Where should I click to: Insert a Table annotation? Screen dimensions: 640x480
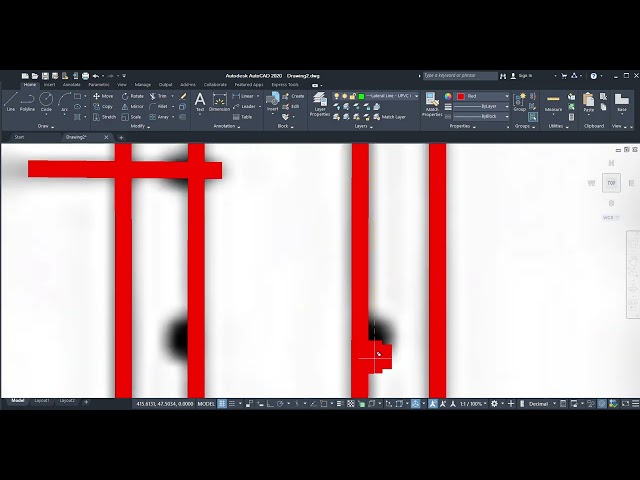coord(242,117)
